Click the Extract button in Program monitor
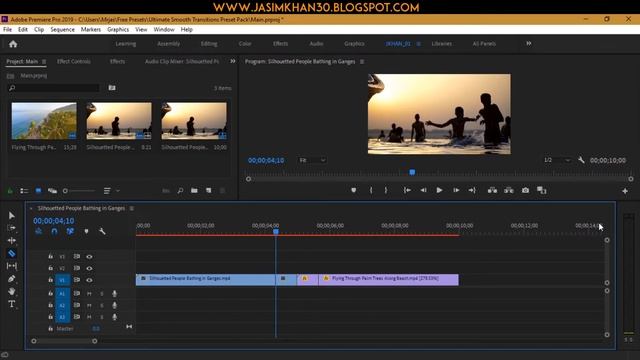Image resolution: width=640 pixels, height=360 pixels. 509,190
